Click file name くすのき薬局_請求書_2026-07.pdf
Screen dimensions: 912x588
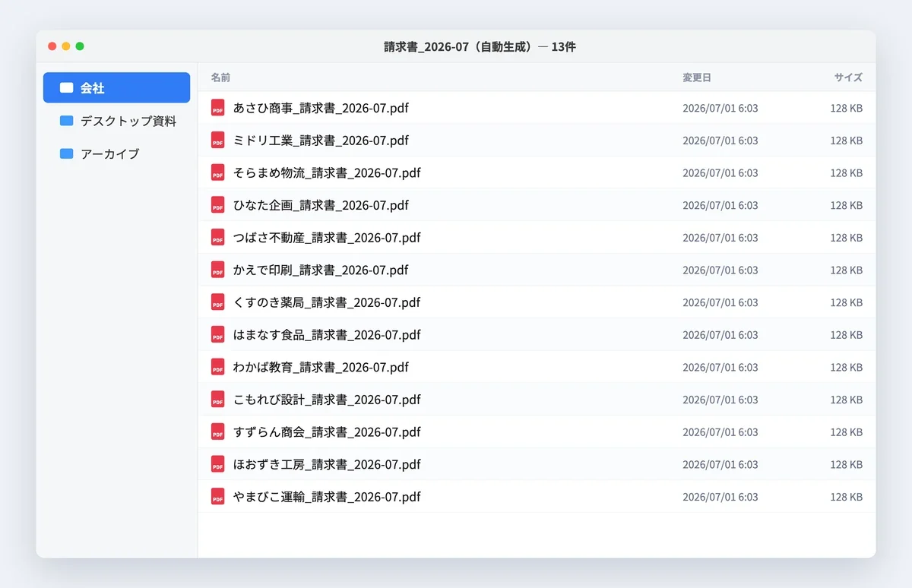pyautogui.click(x=327, y=302)
